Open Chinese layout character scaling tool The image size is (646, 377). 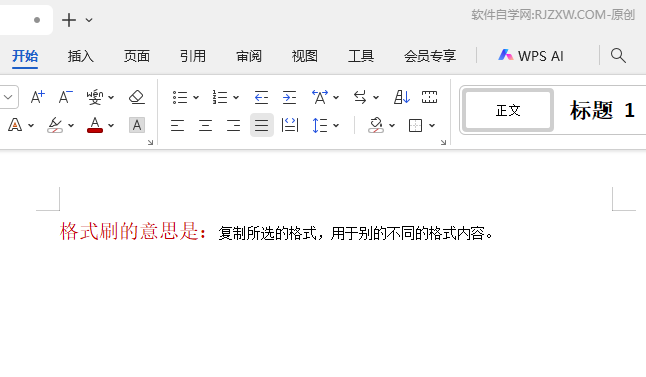[320, 97]
